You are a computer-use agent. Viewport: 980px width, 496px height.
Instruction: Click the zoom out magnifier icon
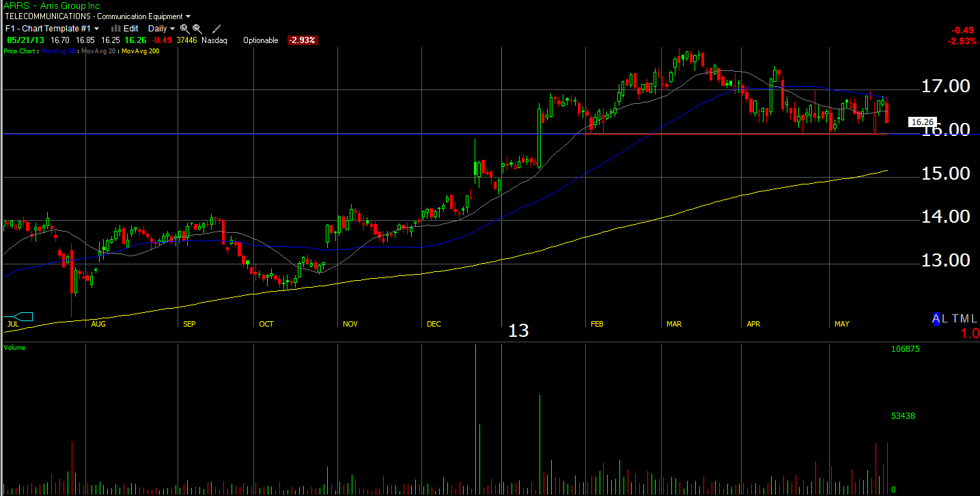tap(197, 29)
